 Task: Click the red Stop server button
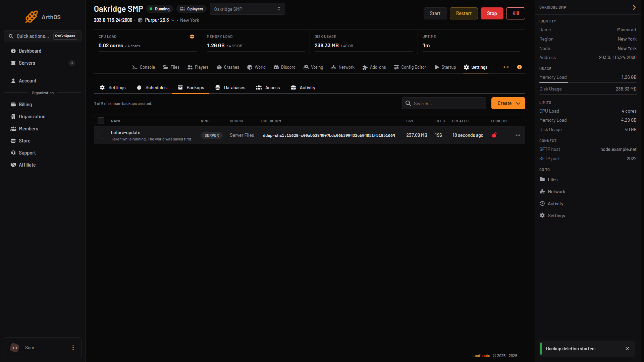click(x=492, y=13)
